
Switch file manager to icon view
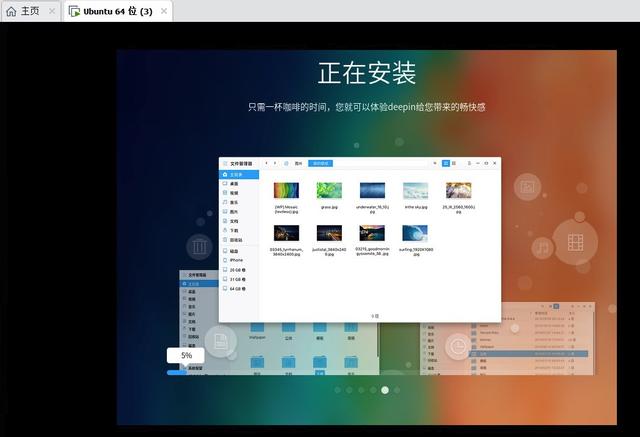click(446, 163)
